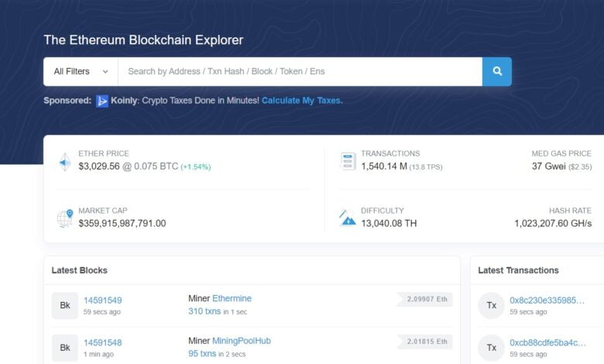Image resolution: width=604 pixels, height=364 pixels.
Task: View the 310 txns in block 14591549
Action: [204, 311]
